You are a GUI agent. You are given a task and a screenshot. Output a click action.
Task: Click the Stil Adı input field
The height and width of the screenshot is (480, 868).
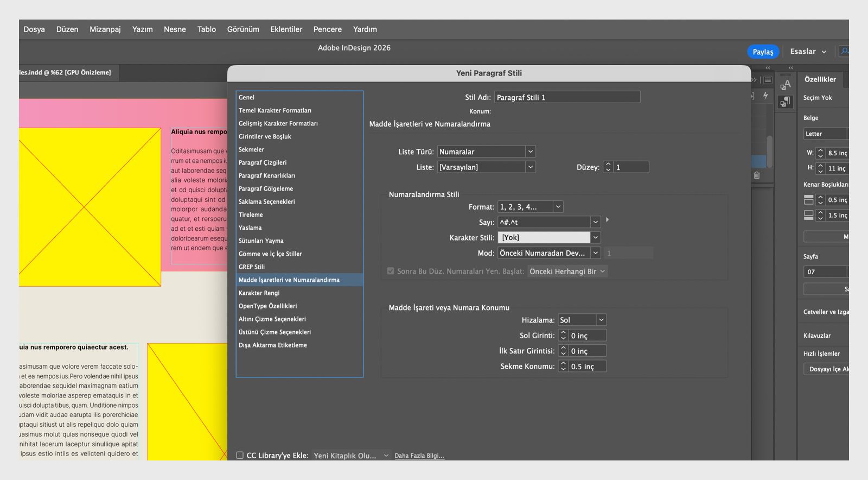(x=567, y=97)
